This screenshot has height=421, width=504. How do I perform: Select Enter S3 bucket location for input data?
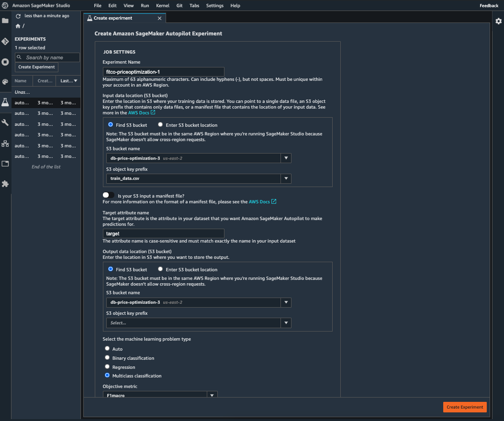160,125
